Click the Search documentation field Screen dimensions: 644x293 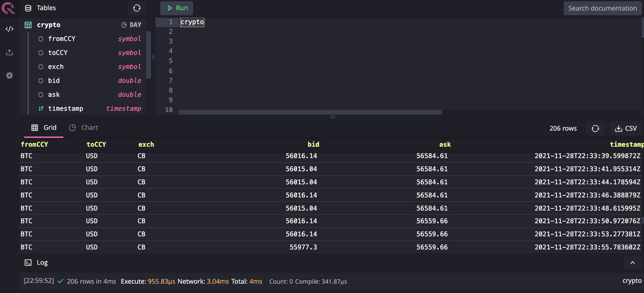(602, 8)
